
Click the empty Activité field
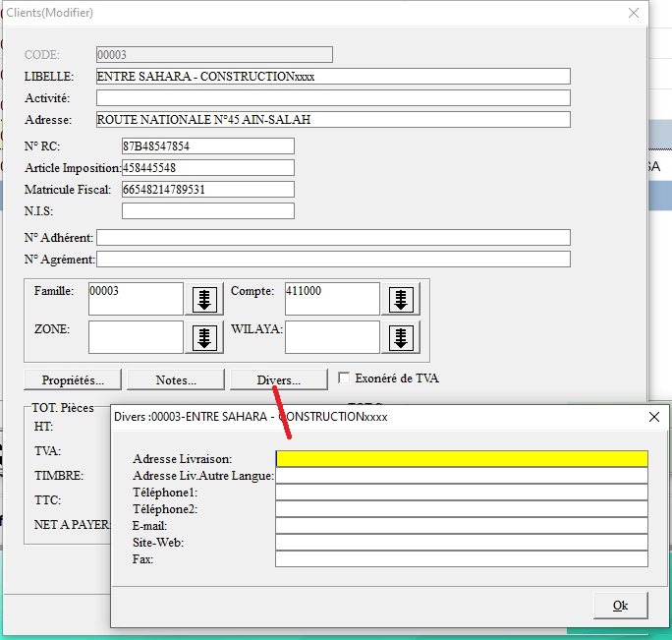click(x=333, y=97)
